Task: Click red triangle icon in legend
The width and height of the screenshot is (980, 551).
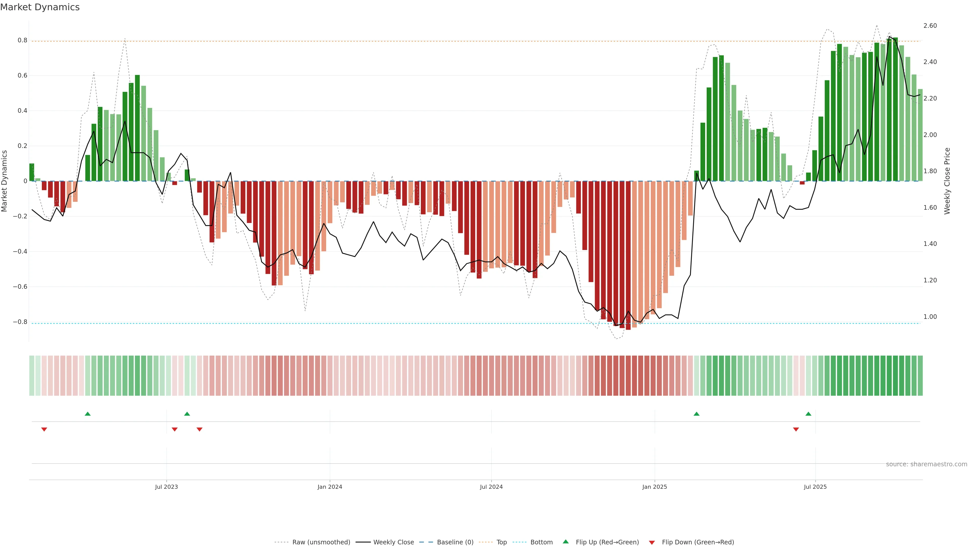Action: pyautogui.click(x=652, y=543)
